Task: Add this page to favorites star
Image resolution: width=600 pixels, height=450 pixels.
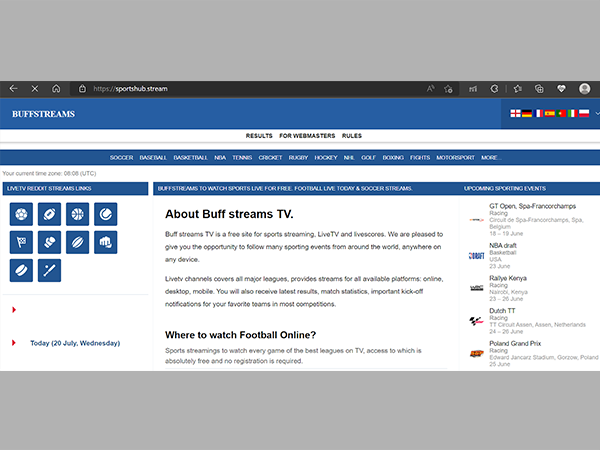Action: (448, 89)
